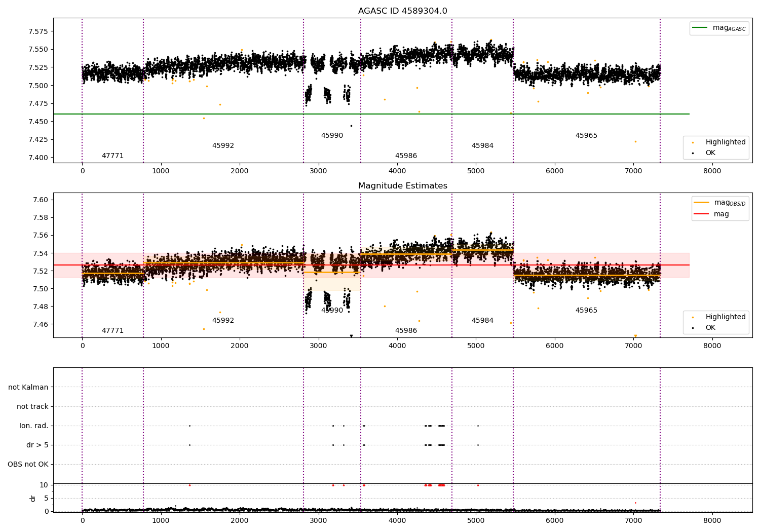Click 'OK' legend entry in AGASC ID plot
The height and width of the screenshot is (532, 760).
click(704, 153)
